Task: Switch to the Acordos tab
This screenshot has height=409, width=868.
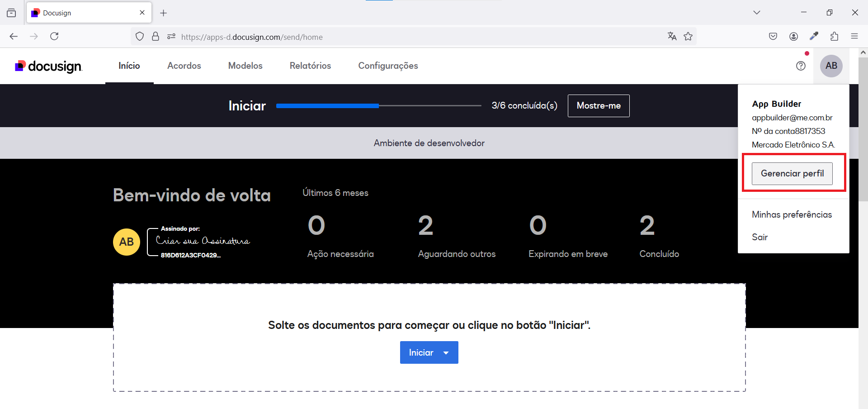Action: pos(184,66)
